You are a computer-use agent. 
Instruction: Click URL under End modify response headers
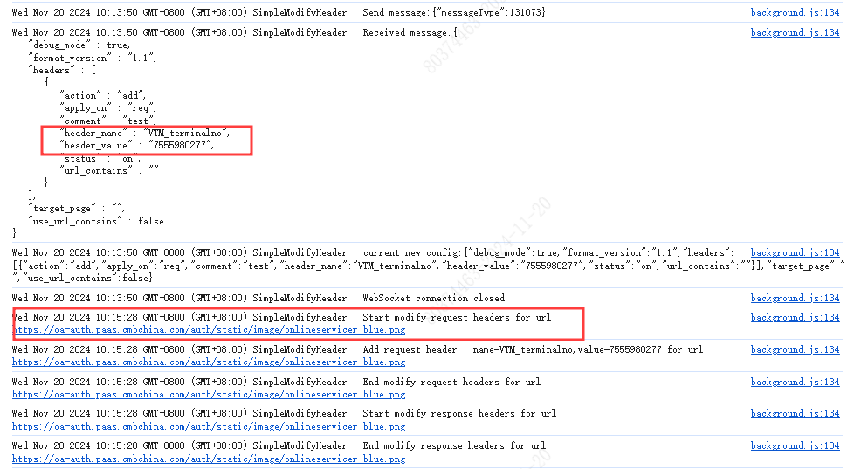click(208, 459)
